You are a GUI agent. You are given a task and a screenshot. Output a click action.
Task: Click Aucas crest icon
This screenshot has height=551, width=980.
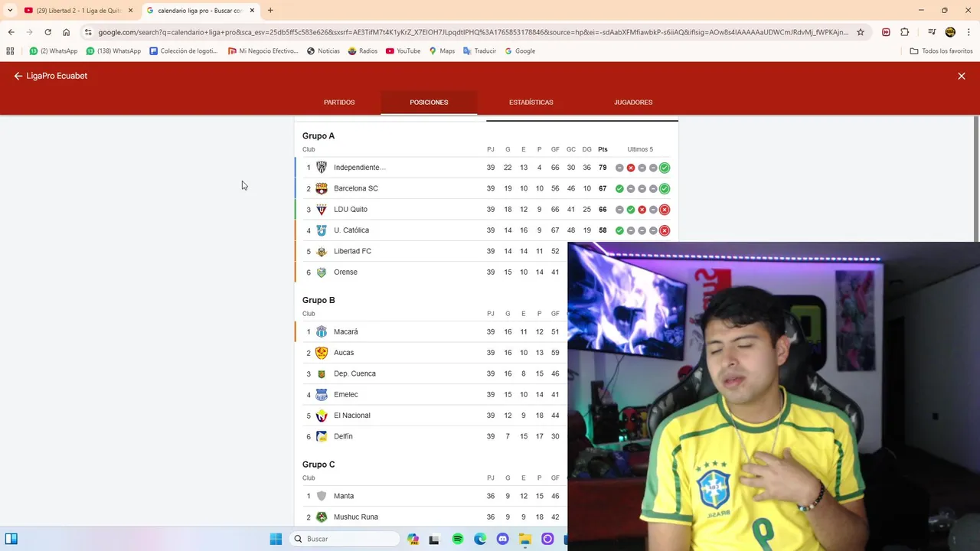tap(322, 353)
